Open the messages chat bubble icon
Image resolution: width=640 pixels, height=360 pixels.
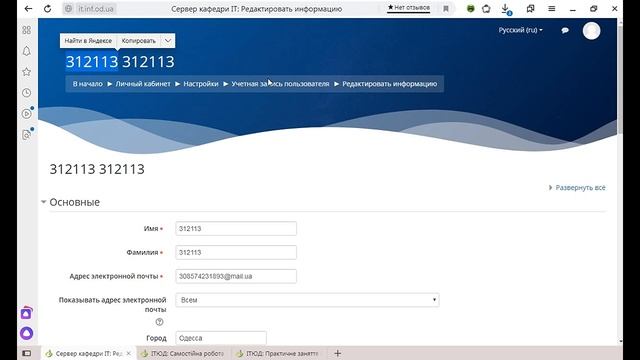(x=565, y=30)
